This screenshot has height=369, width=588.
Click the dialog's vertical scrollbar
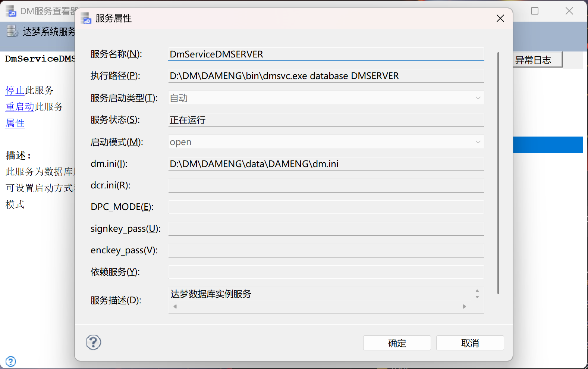pos(498,173)
